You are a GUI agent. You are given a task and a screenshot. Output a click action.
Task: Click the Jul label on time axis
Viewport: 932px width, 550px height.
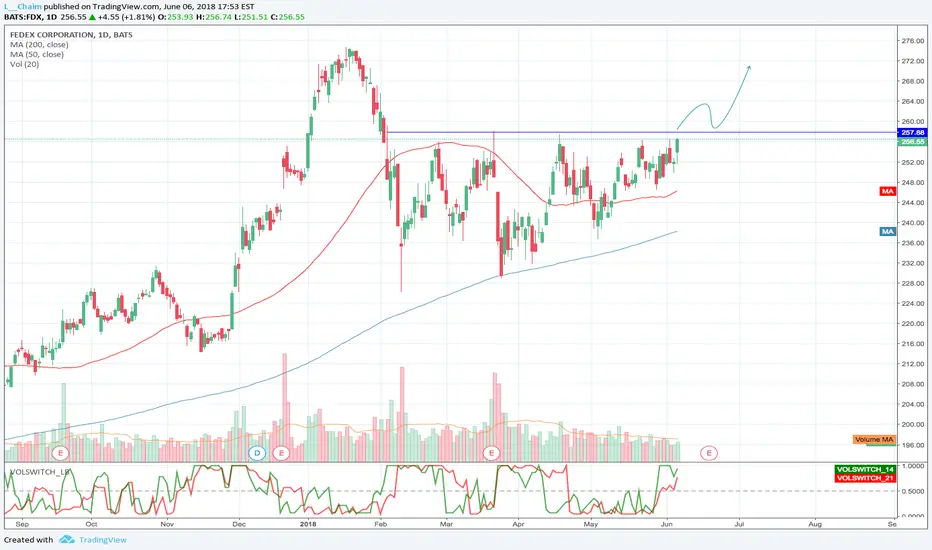(x=739, y=524)
